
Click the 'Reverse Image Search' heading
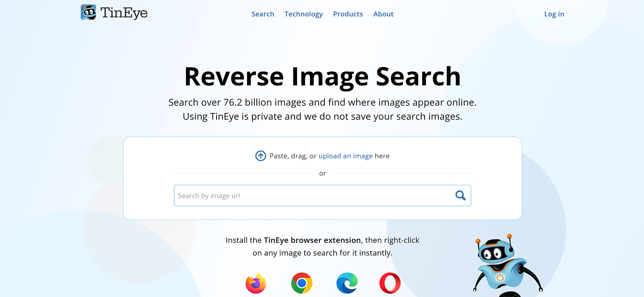click(322, 76)
